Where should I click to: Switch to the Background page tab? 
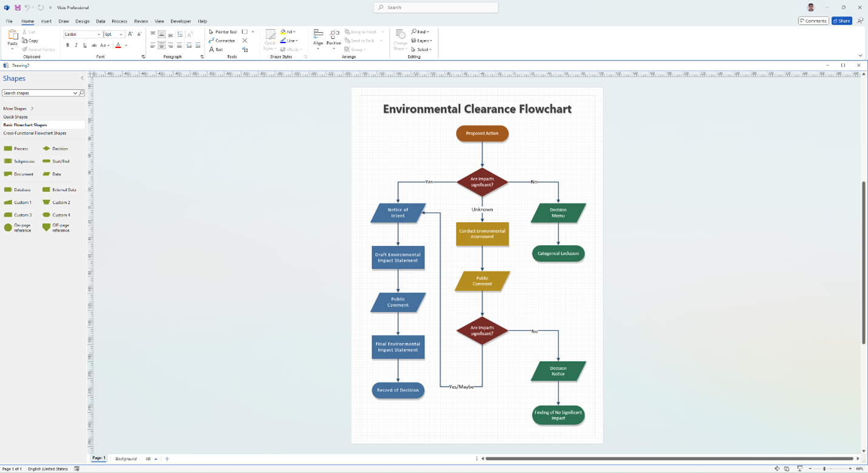coord(126,459)
